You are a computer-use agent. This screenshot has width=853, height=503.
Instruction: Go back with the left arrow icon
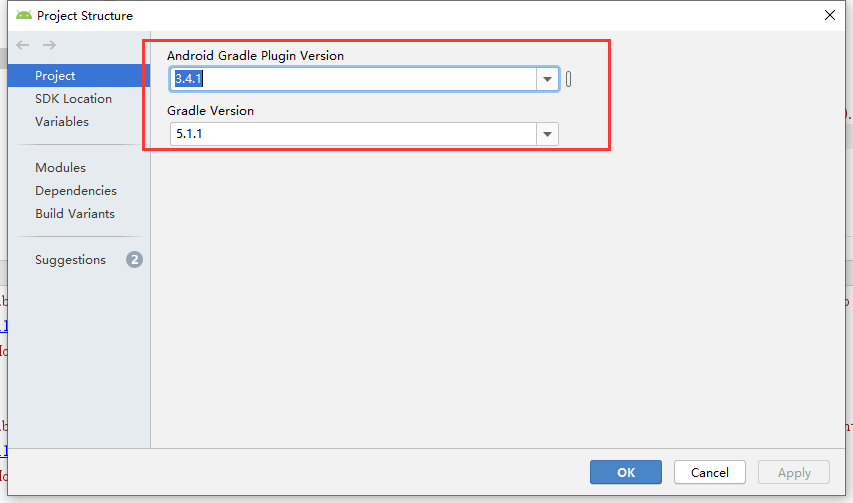point(23,45)
